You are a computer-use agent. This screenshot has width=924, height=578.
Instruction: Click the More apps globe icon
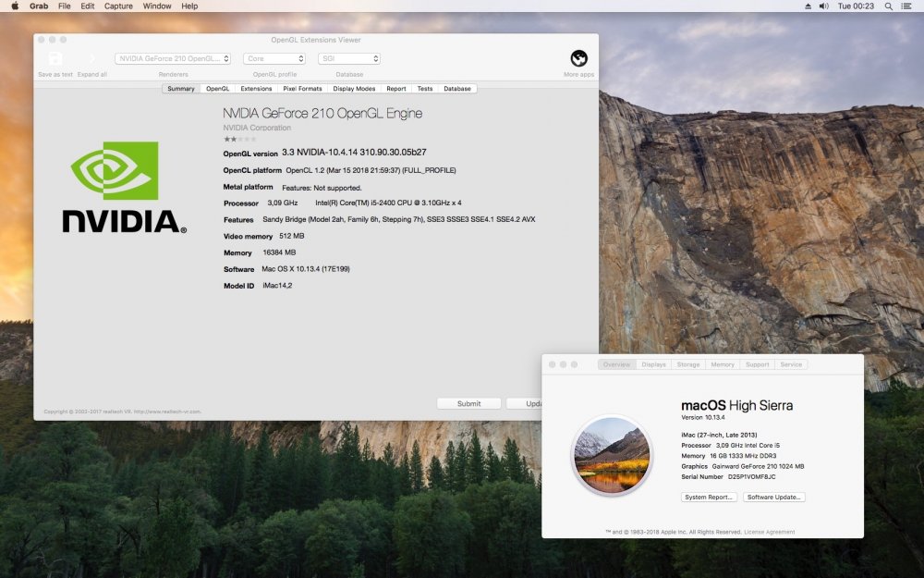coord(578,58)
